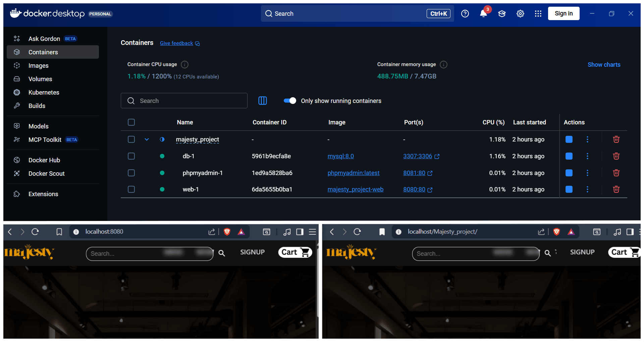Screen dimensions: 644x342
Task: Delete the phpmyadmin-1 container
Action: point(616,173)
